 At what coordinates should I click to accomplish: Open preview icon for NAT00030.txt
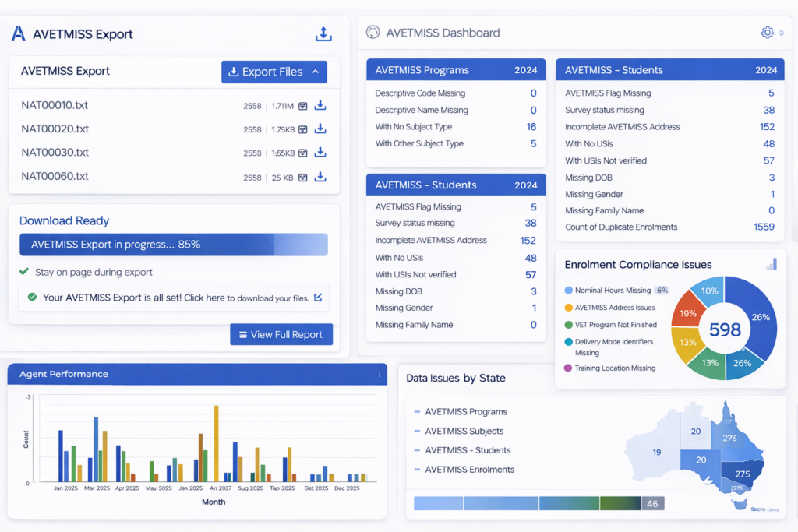click(x=303, y=153)
